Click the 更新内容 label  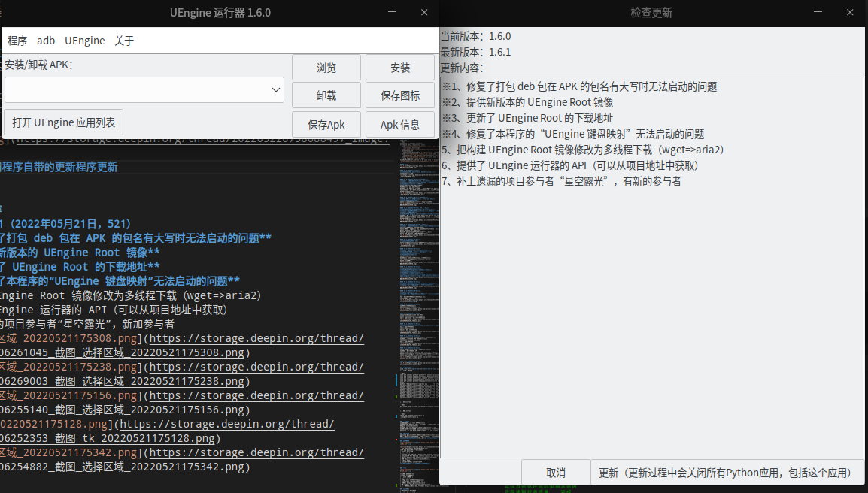(x=462, y=68)
